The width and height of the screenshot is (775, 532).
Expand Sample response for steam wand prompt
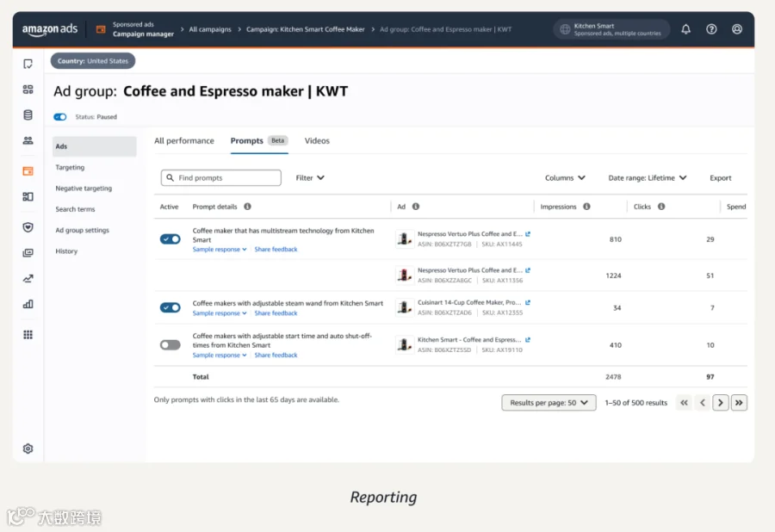click(x=220, y=313)
